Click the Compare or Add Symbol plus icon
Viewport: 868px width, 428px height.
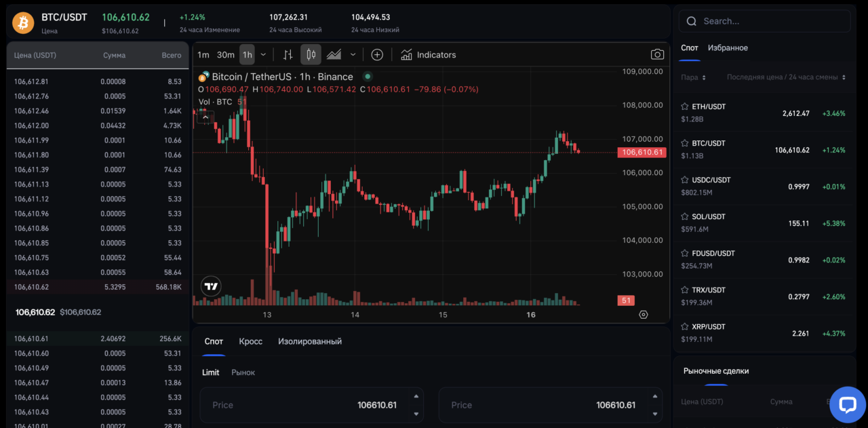coord(377,55)
